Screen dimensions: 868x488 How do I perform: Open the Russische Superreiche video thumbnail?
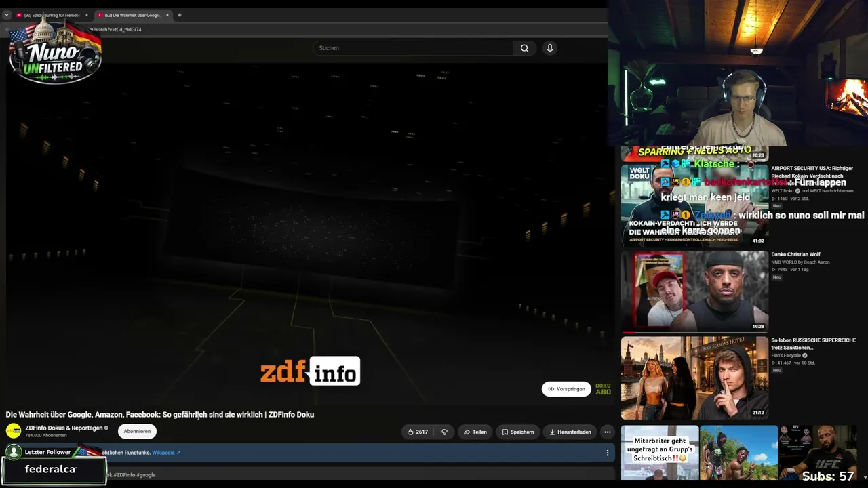(x=694, y=378)
